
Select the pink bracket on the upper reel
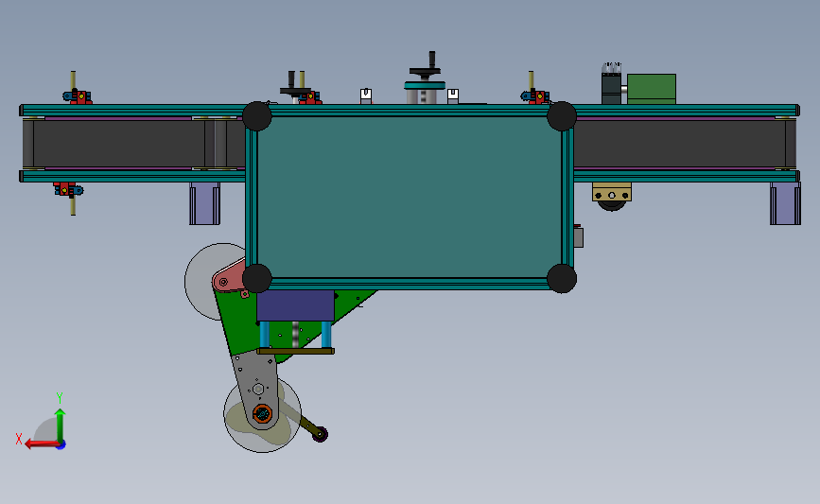(230, 276)
